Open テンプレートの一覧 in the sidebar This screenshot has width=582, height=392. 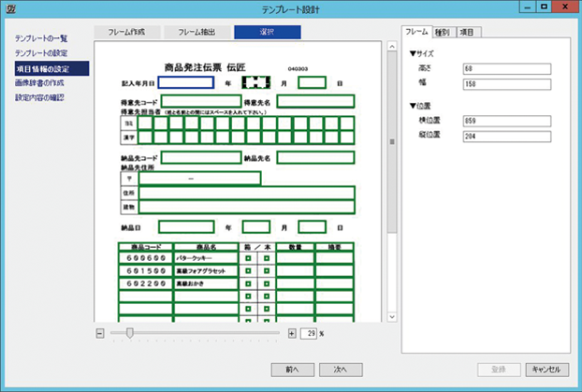click(x=40, y=38)
